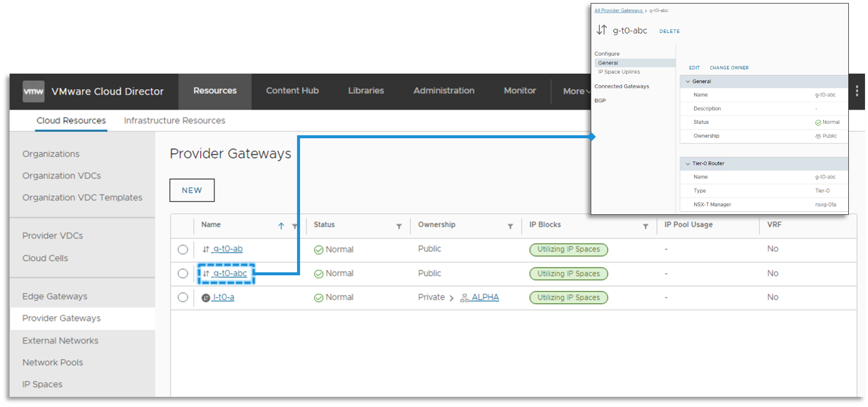Click the VRF column header
The height and width of the screenshot is (407, 868).
click(x=775, y=224)
